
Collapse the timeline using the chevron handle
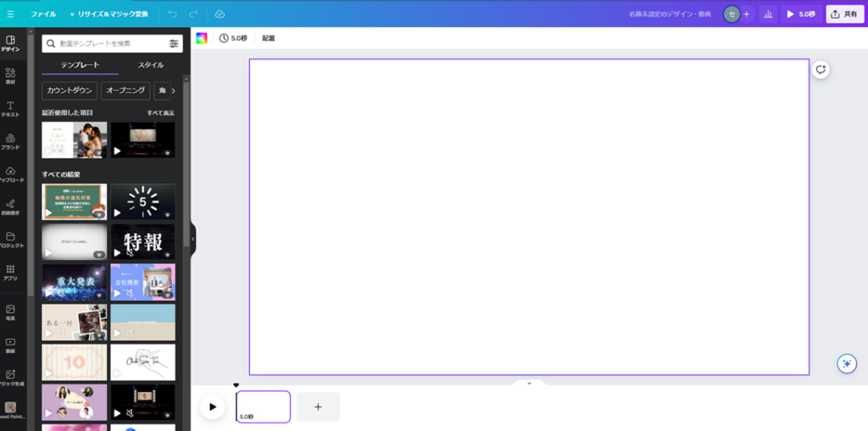[529, 384]
